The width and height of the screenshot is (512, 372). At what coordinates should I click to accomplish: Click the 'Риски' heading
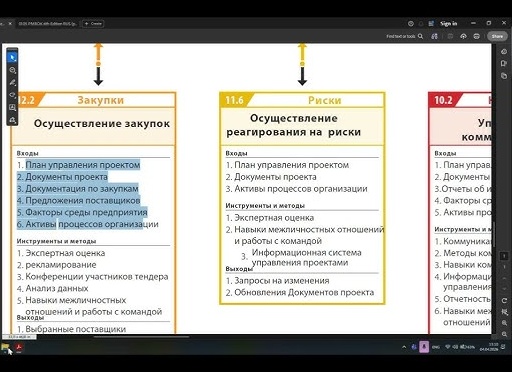coord(325,100)
